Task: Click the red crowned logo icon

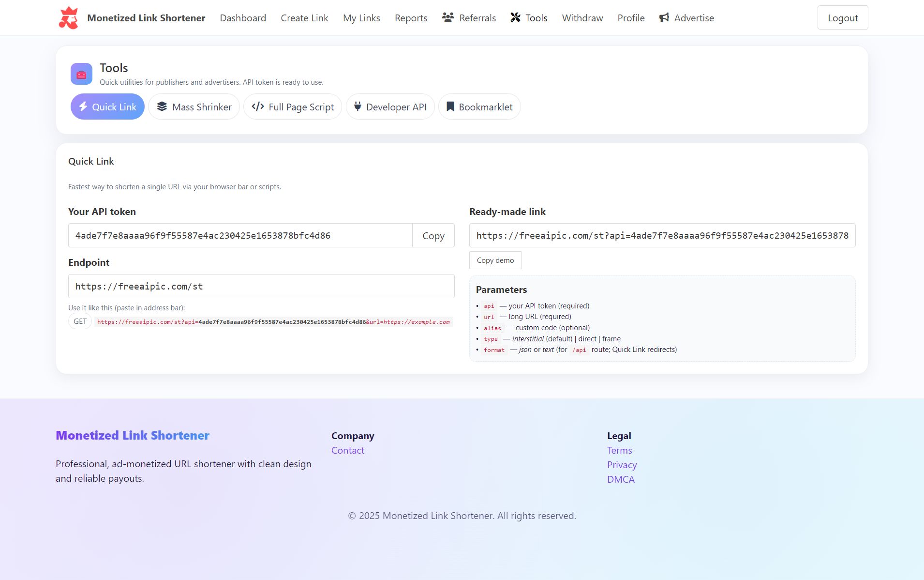Action: (x=69, y=18)
